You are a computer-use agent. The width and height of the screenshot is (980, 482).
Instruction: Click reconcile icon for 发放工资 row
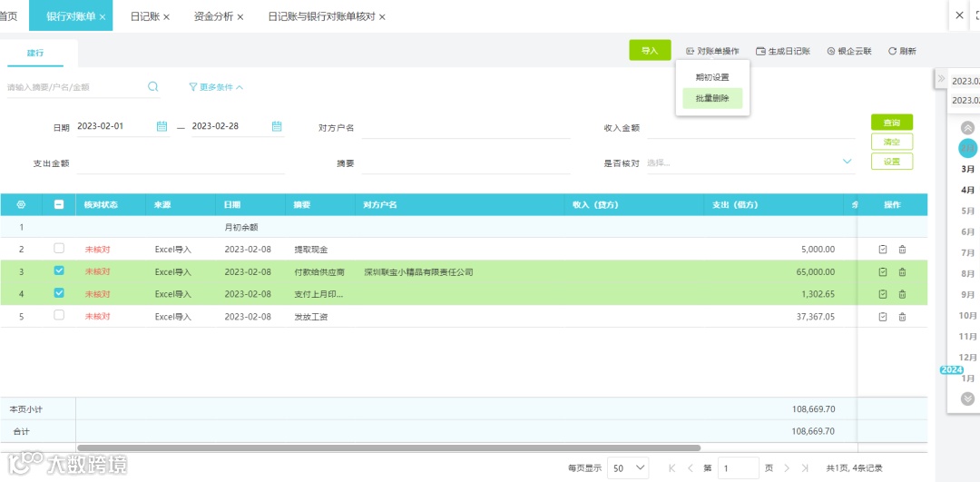point(883,317)
